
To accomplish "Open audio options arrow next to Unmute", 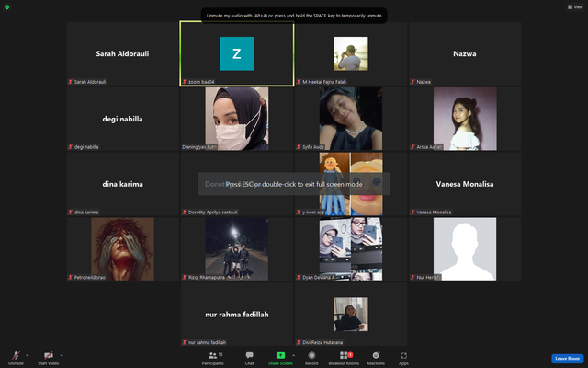I will point(27,355).
